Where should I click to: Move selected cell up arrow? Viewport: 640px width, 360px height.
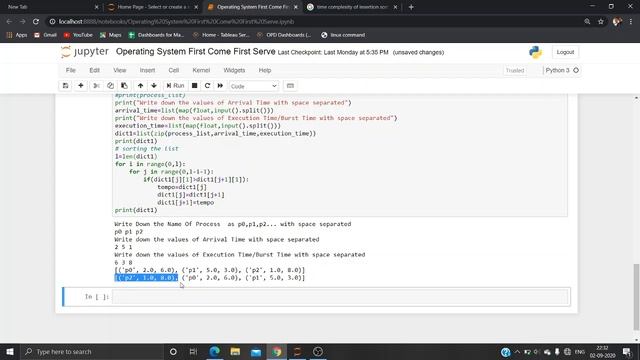(x=140, y=86)
